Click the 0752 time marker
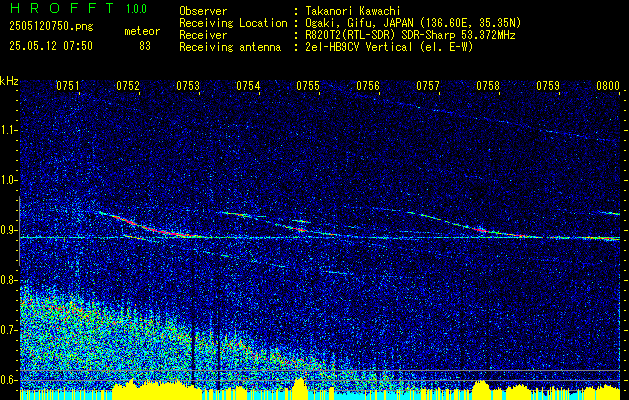The image size is (629, 400). 128,86
